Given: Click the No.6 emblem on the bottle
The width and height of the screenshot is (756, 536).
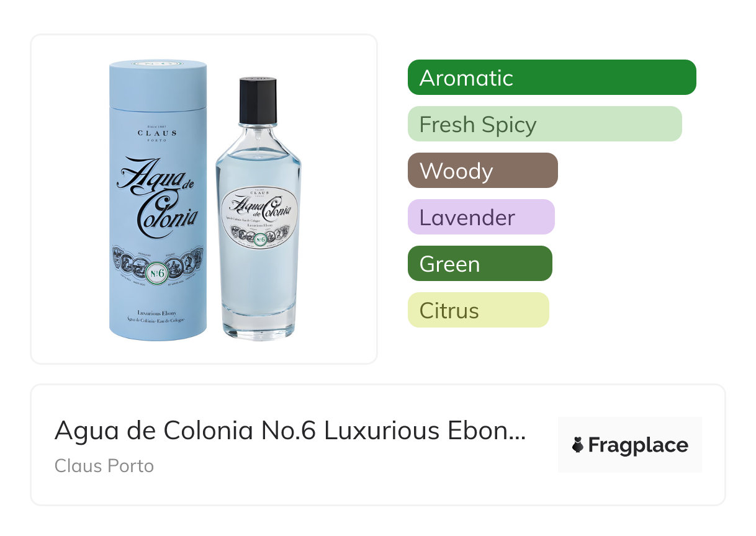Looking at the screenshot, I should pos(260,238).
